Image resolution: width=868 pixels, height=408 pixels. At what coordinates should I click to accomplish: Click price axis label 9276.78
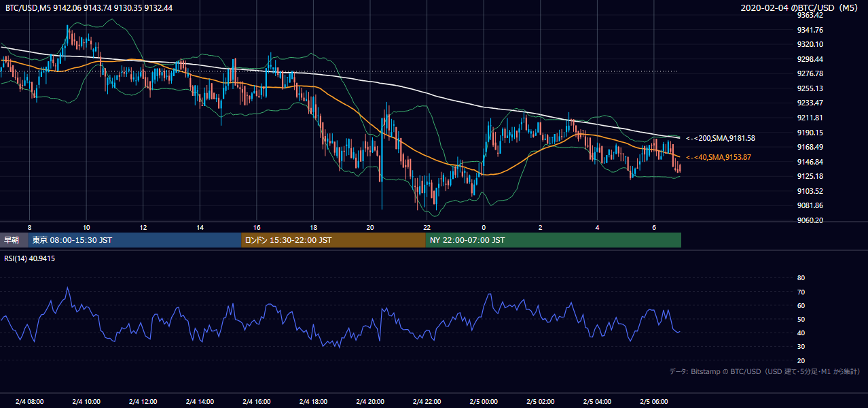tap(810, 73)
